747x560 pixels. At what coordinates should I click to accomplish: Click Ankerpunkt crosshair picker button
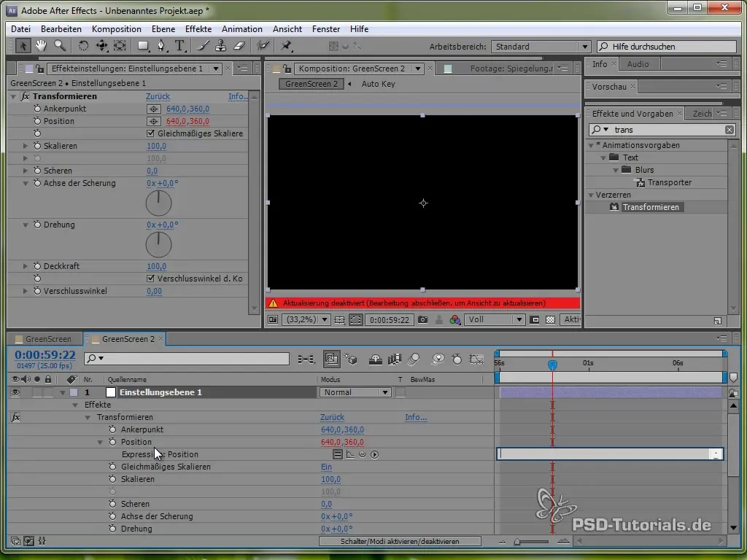[153, 109]
